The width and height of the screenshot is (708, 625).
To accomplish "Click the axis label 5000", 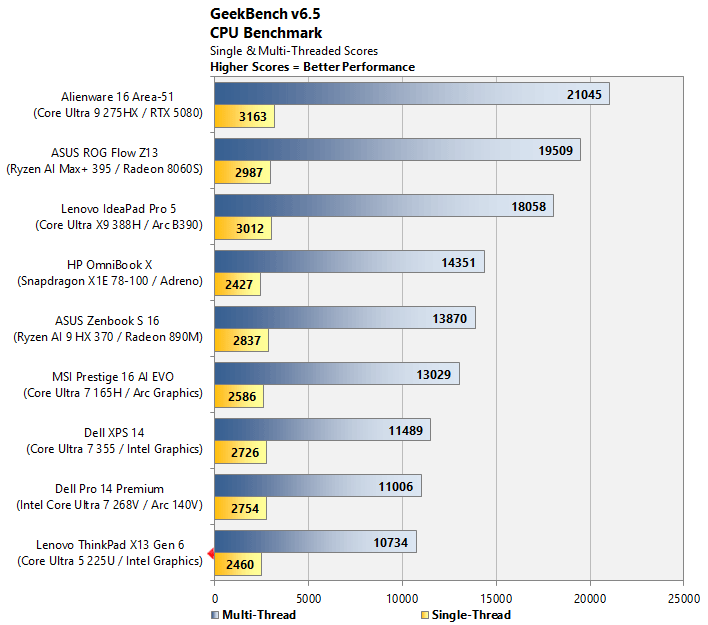I will coord(308,599).
